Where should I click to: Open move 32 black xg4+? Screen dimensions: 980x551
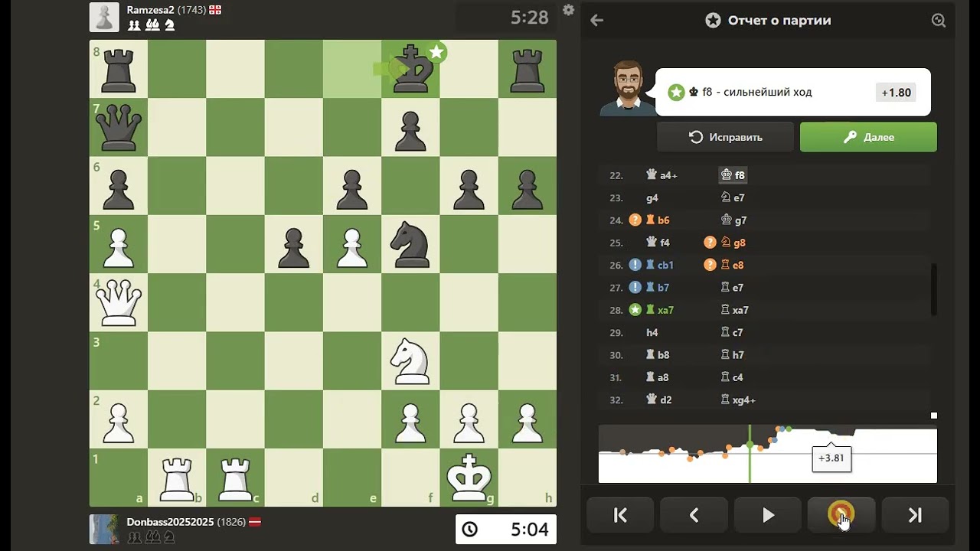tap(738, 400)
